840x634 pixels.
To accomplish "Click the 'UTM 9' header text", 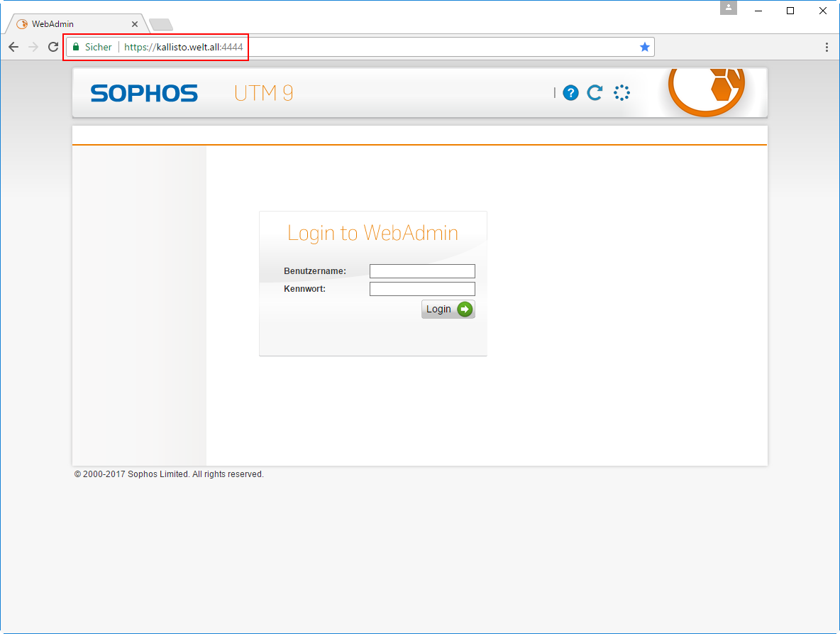I will tap(264, 93).
